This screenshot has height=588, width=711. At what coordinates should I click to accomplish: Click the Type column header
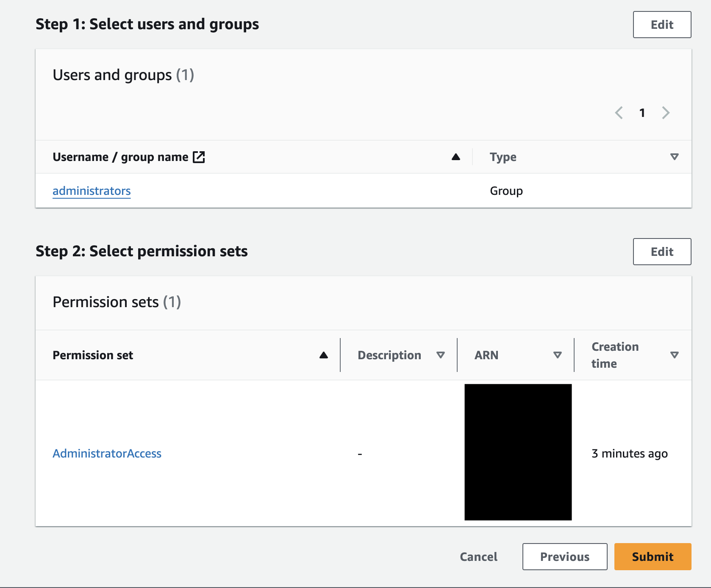(x=503, y=157)
